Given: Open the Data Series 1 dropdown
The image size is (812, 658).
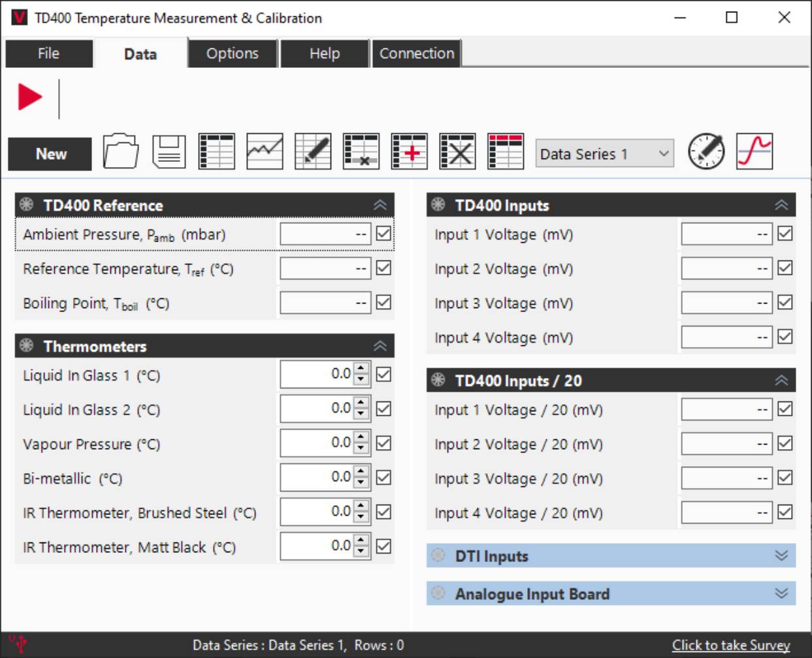Looking at the screenshot, I should 662,153.
